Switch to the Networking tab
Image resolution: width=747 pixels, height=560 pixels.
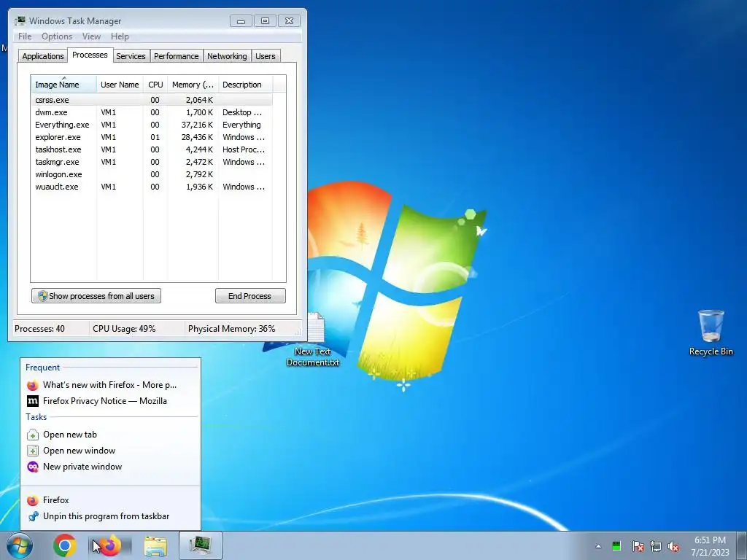(x=227, y=56)
